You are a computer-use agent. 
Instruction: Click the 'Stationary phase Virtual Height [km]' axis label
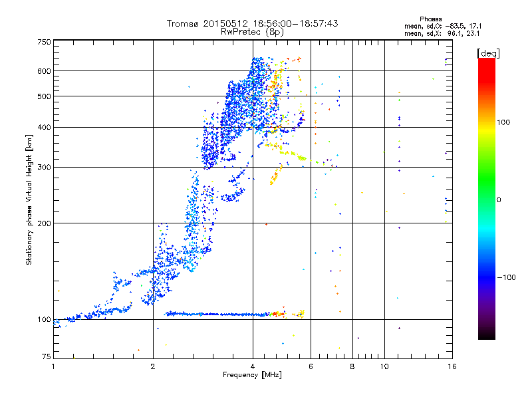coord(29,200)
